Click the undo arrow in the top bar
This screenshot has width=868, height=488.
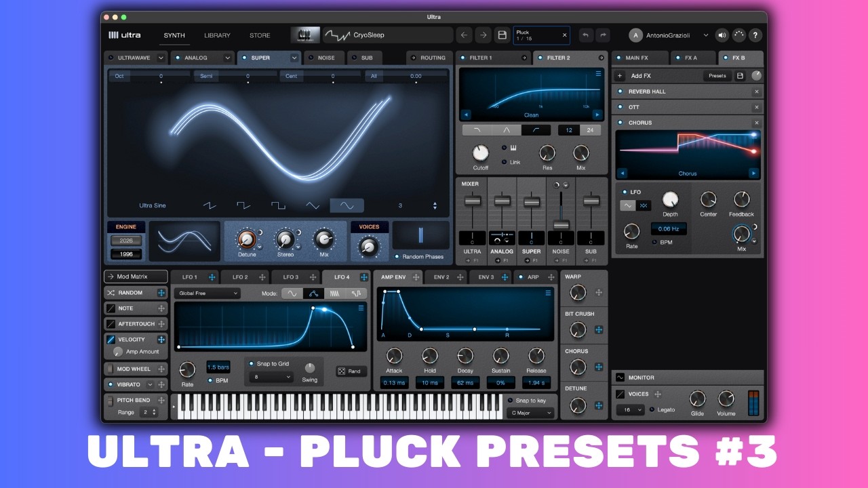(x=585, y=35)
